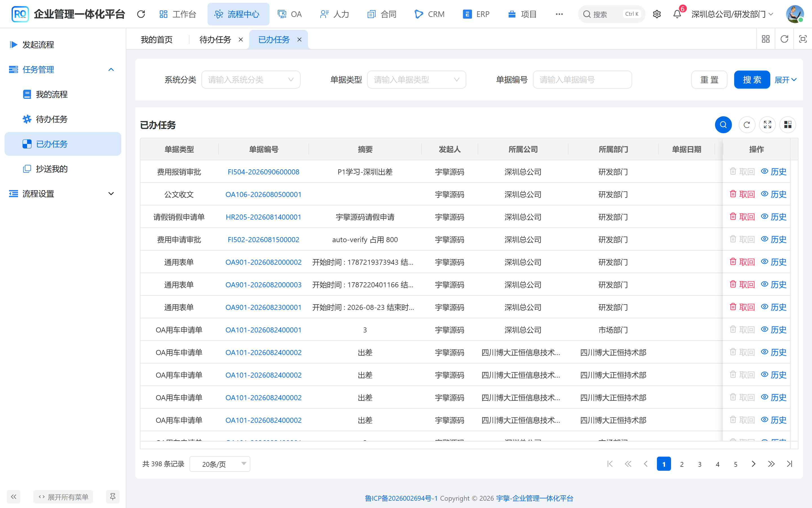The image size is (812, 508).
Task: Close the 待办任务 tab
Action: (x=240, y=40)
